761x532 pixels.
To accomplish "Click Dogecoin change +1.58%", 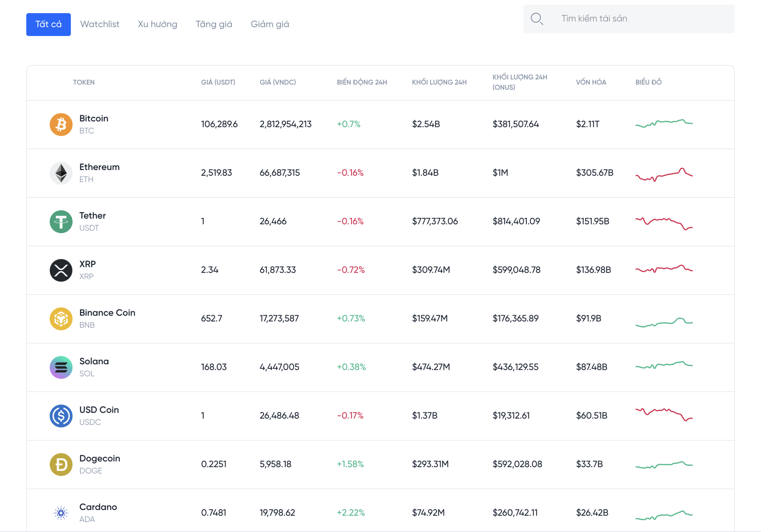I will pos(350,464).
